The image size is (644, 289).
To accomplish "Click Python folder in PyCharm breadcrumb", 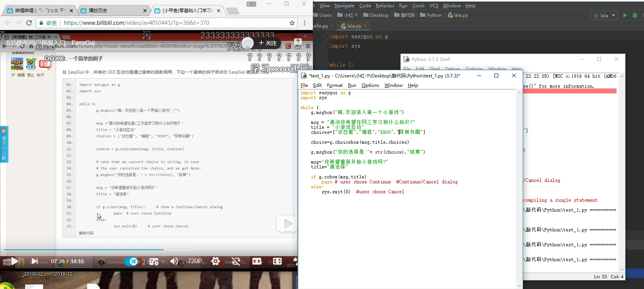I will 431,15.
